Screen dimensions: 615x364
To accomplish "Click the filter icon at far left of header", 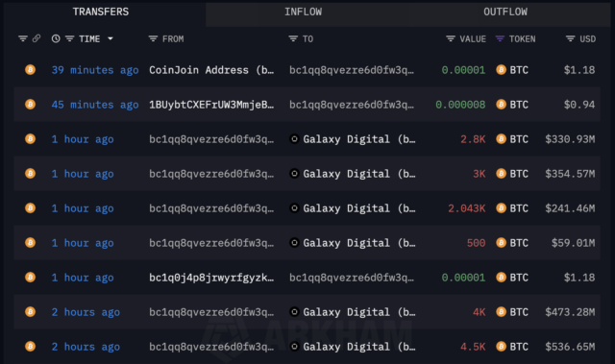I will [x=23, y=38].
